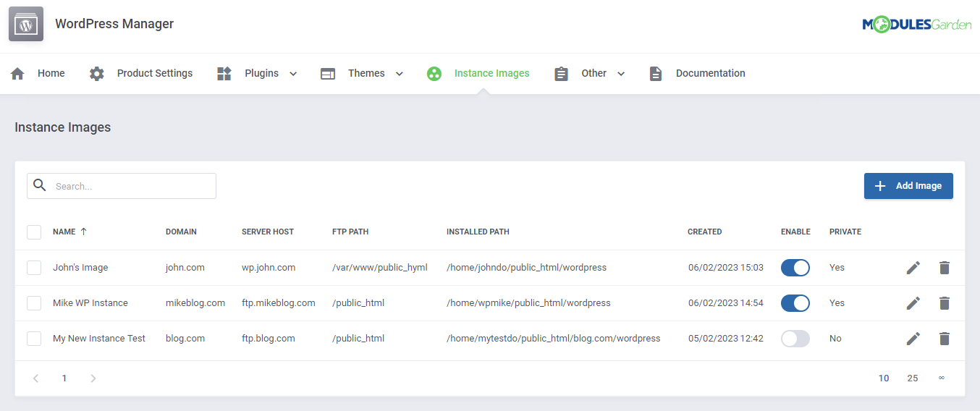Click the blog.com domain cell
Screen dimensions: 980x411
click(185, 339)
